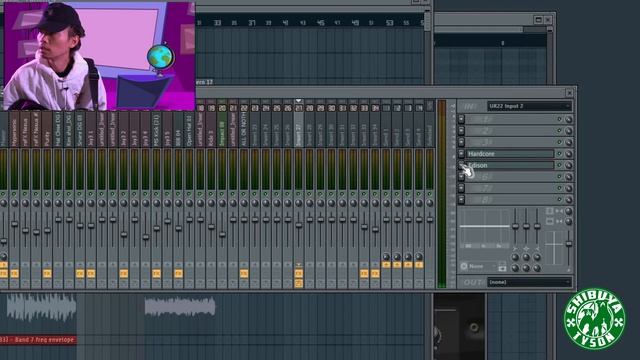This screenshot has width=640, height=360.
Task: Toggle the mute LED of empty effect slot 1
Action: [560, 119]
